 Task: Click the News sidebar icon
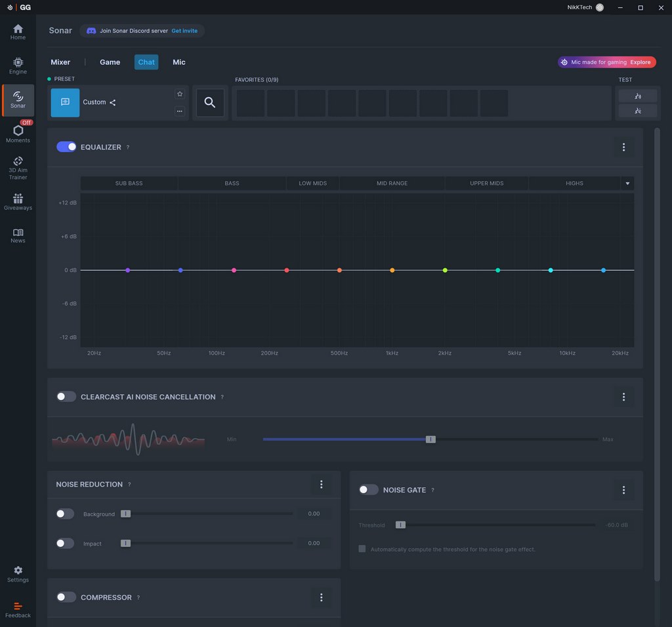point(18,235)
